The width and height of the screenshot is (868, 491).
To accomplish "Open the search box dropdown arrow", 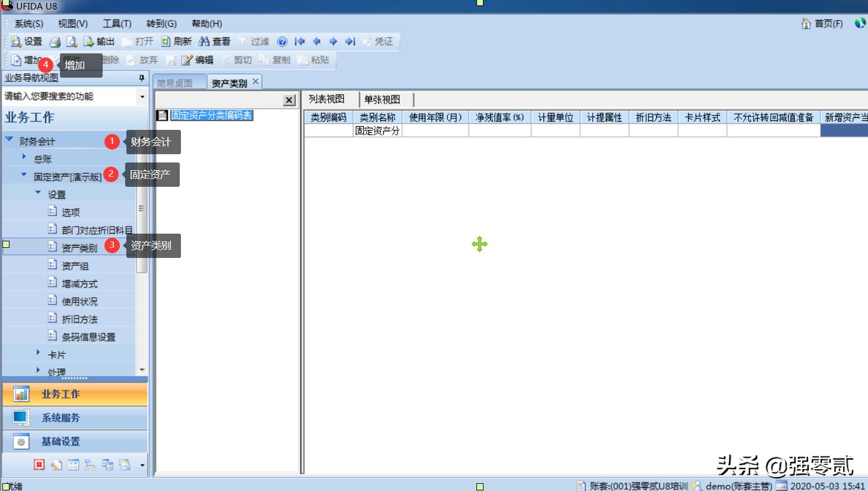I will pyautogui.click(x=142, y=96).
